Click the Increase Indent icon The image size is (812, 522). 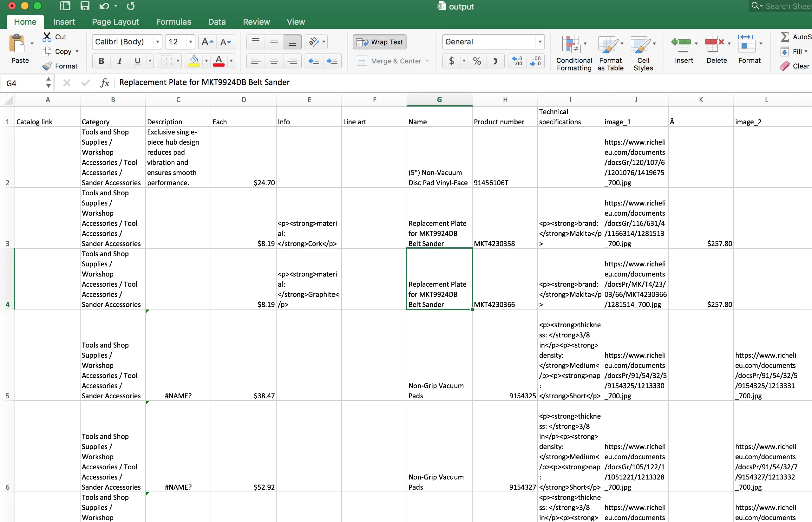coord(332,61)
